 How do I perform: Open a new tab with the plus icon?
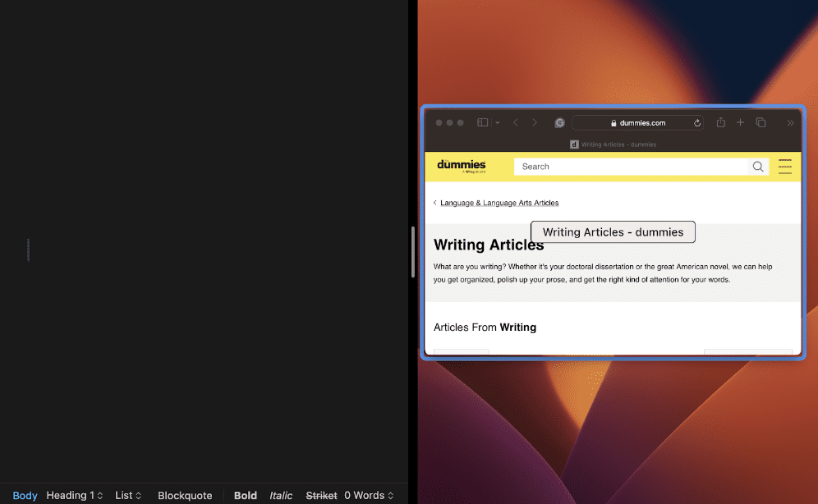[740, 122]
